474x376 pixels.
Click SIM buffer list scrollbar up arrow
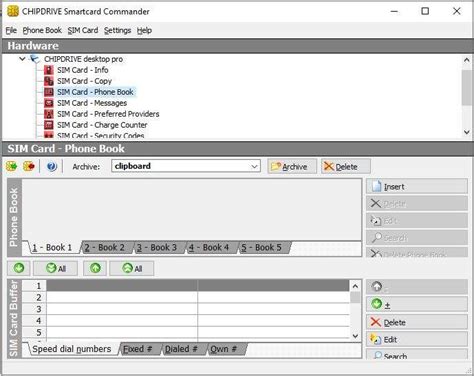[355, 286]
